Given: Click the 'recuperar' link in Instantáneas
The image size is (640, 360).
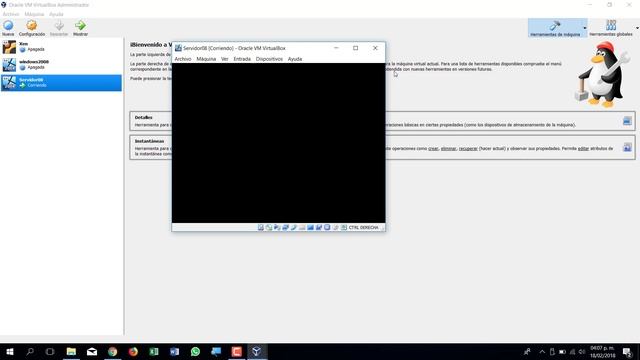Looking at the screenshot, I should 468,149.
